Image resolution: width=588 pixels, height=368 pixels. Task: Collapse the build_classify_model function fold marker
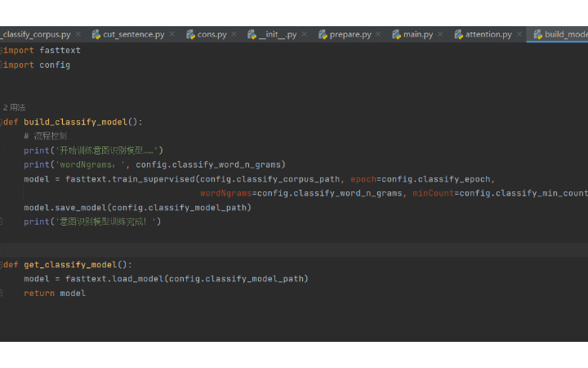pyautogui.click(x=1, y=122)
